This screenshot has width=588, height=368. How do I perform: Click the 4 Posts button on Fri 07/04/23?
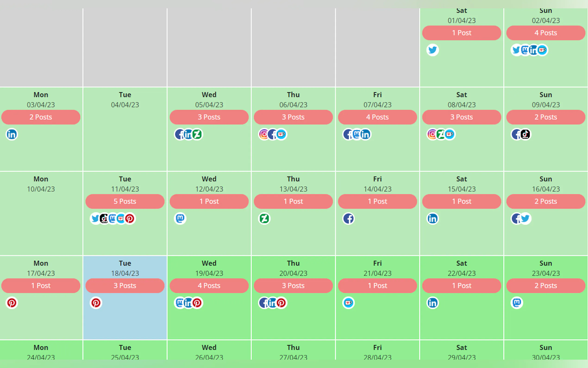[x=377, y=117]
